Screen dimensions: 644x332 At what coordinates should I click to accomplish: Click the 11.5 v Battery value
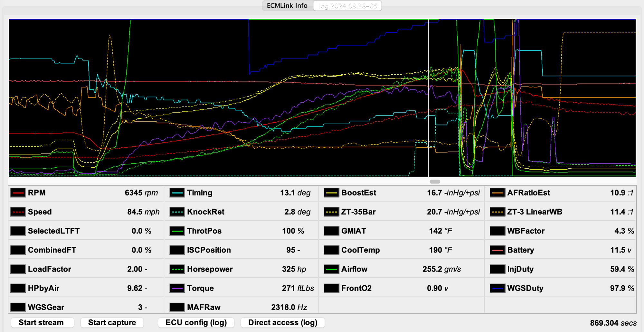[621, 250]
